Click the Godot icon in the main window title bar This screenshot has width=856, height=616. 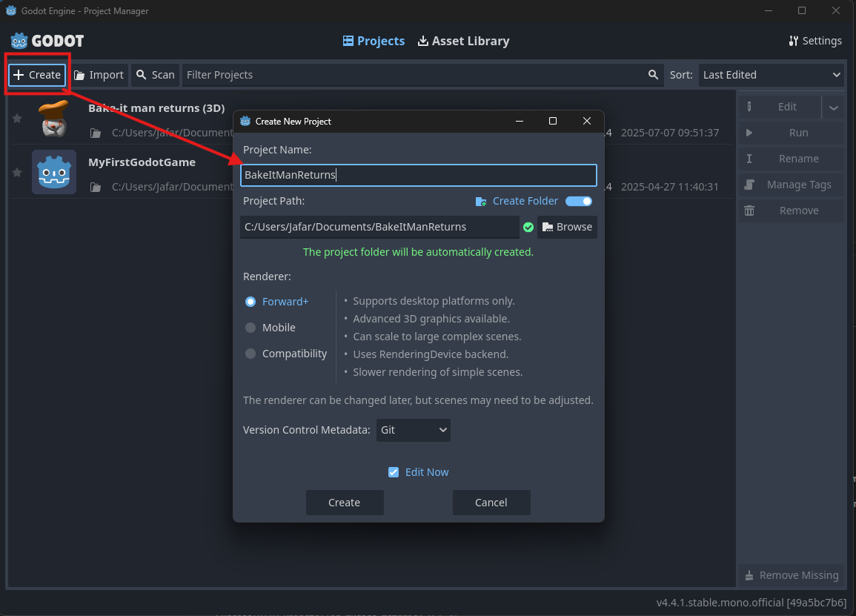[11, 10]
